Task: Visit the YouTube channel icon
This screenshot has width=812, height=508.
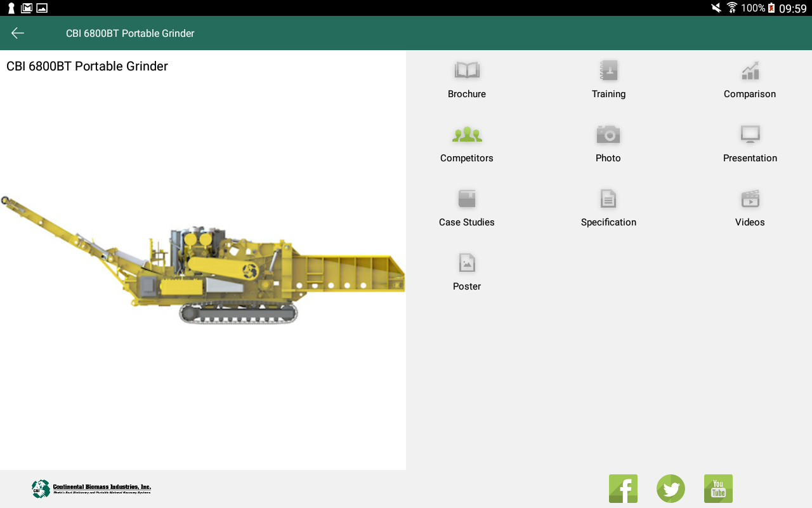Action: tap(718, 488)
